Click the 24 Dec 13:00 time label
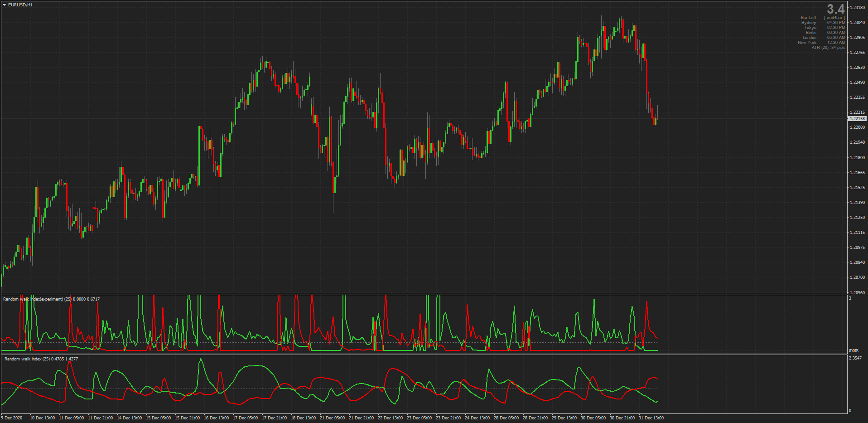This screenshot has width=868, height=423. 477,418
